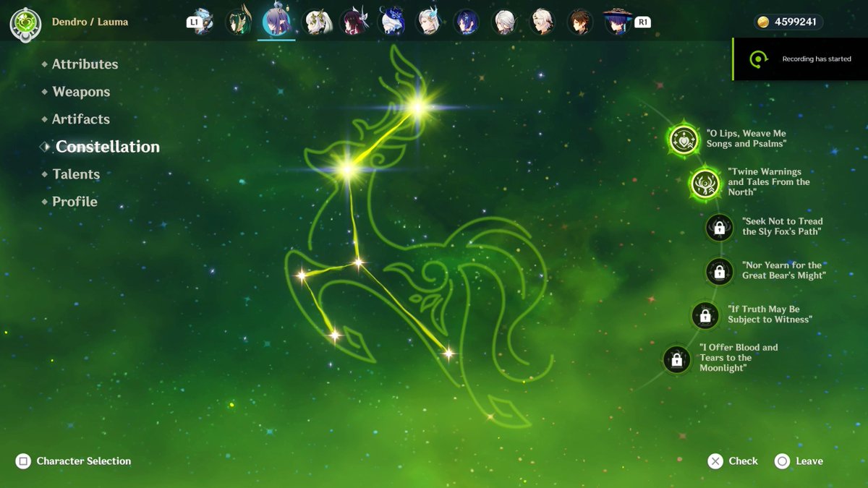Click the lock on "Seek Not to Tread"
This screenshot has width=868, height=488.
(x=719, y=228)
